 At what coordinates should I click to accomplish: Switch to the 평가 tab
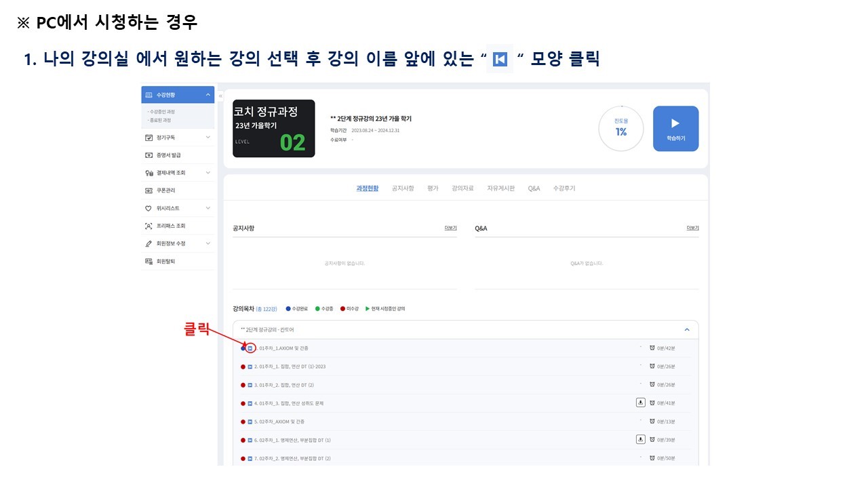point(433,188)
